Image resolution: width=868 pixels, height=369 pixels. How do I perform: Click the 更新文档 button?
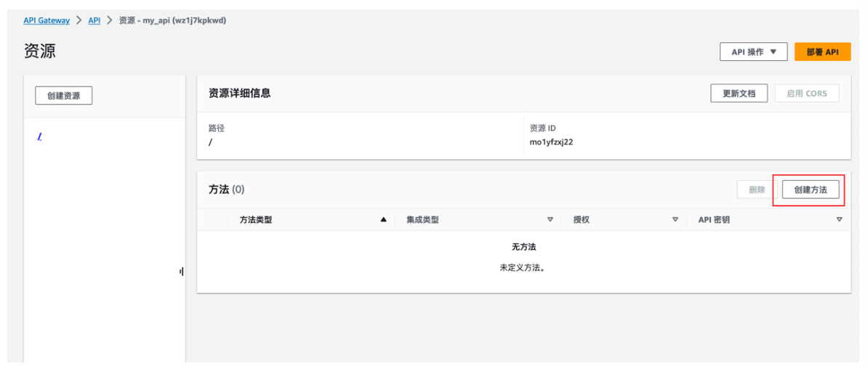click(x=739, y=93)
